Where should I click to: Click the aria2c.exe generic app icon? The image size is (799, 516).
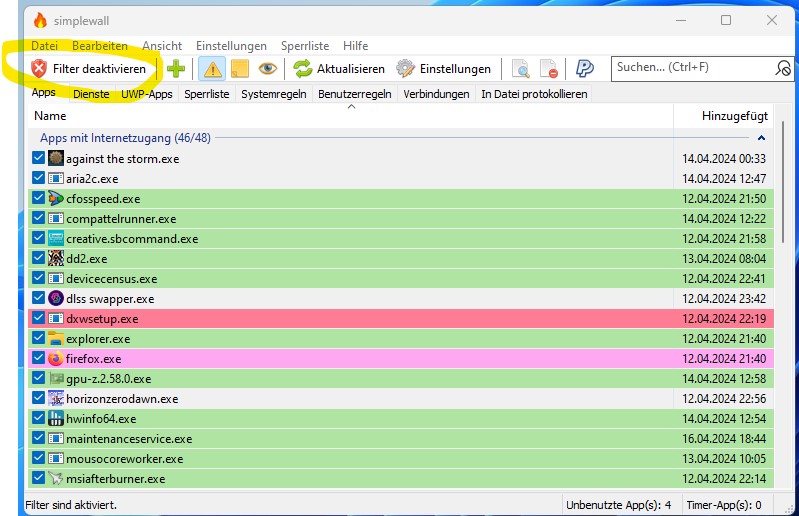56,178
